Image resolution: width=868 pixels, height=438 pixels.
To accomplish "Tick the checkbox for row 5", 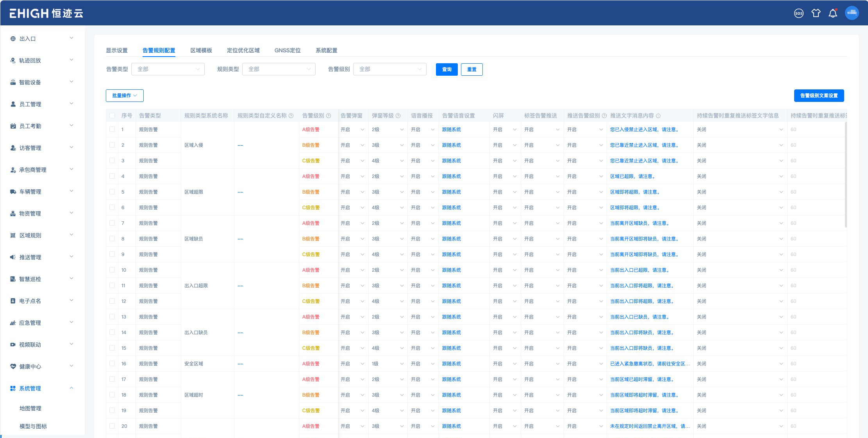I will pos(112,192).
